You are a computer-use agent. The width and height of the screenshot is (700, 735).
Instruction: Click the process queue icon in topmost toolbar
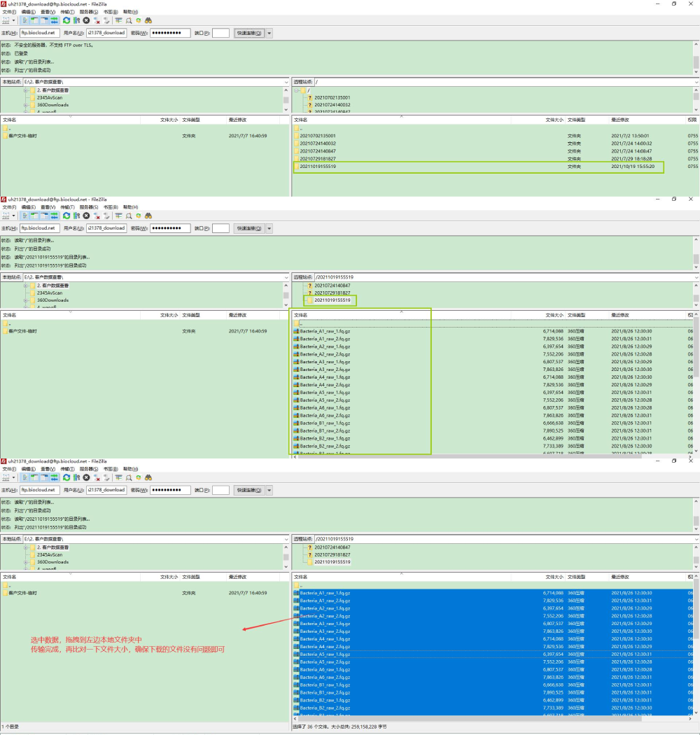click(x=76, y=20)
